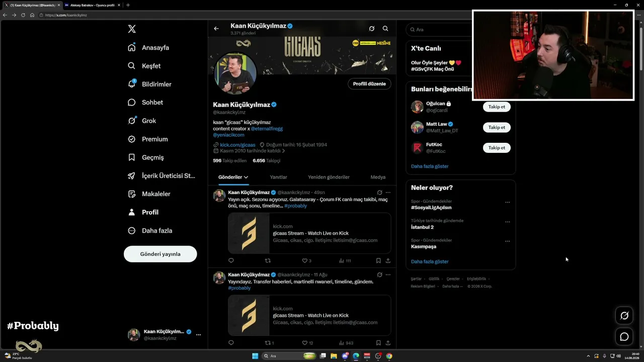Open File Explorer from the taskbar

pyautogui.click(x=334, y=356)
